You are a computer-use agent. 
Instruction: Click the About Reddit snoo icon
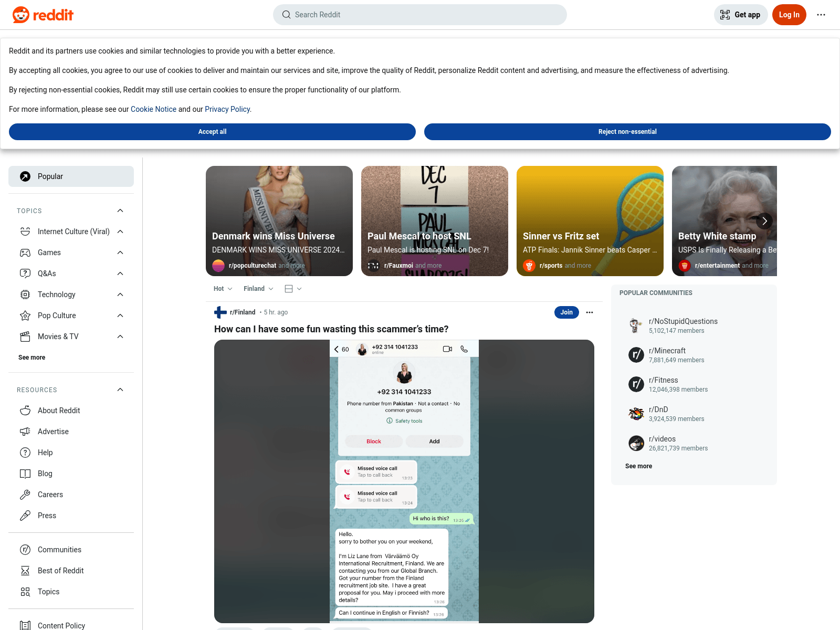[x=25, y=411]
